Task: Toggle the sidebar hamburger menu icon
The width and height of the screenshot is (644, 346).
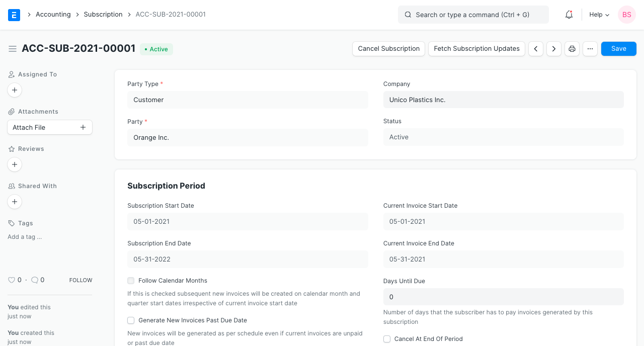Action: [13, 49]
